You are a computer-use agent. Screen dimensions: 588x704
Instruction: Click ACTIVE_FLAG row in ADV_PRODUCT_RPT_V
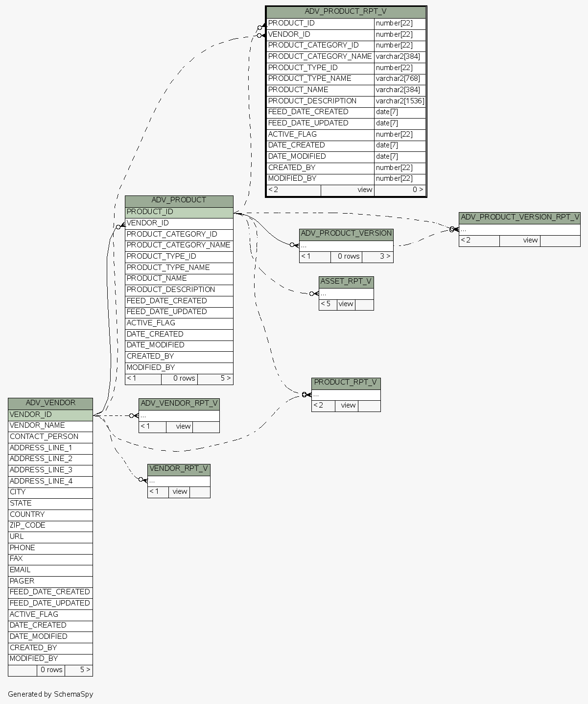346,135
